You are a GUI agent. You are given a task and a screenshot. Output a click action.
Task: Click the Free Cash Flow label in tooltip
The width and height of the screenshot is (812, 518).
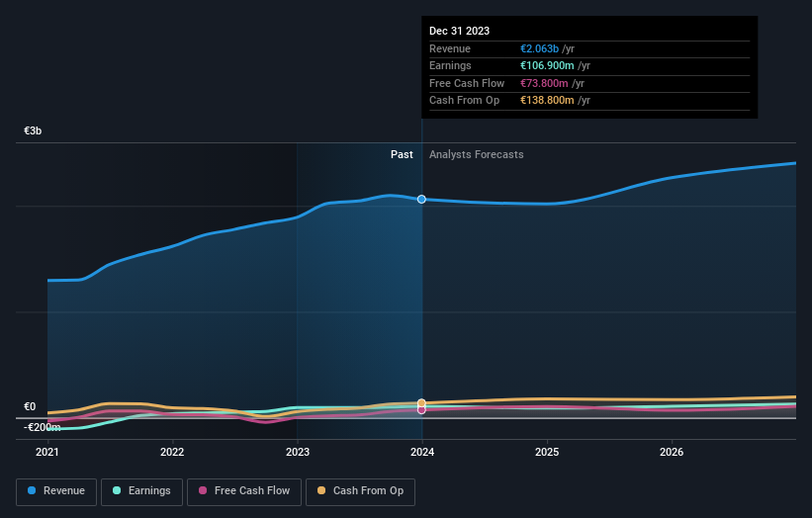pos(467,83)
